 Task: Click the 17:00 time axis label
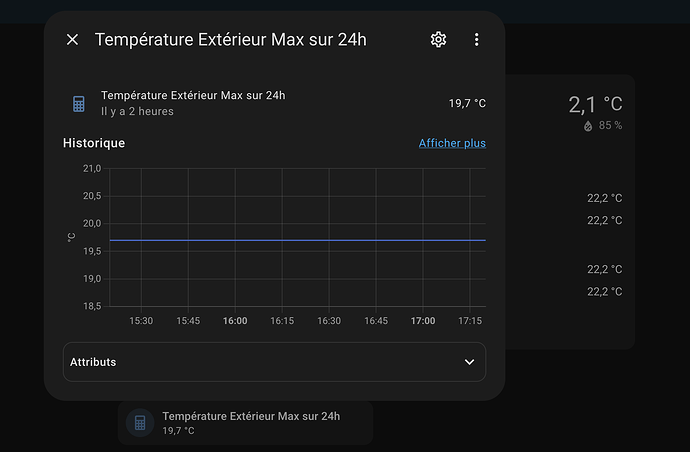tap(423, 321)
